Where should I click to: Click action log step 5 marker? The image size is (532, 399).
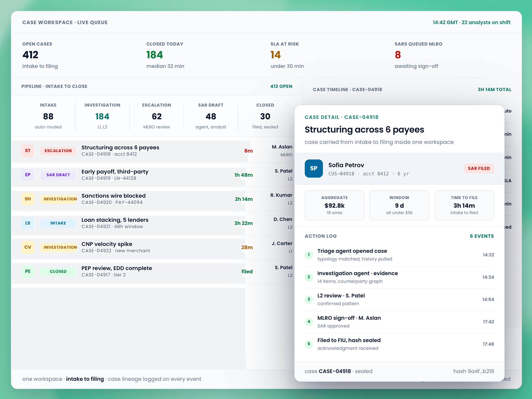[309, 344]
